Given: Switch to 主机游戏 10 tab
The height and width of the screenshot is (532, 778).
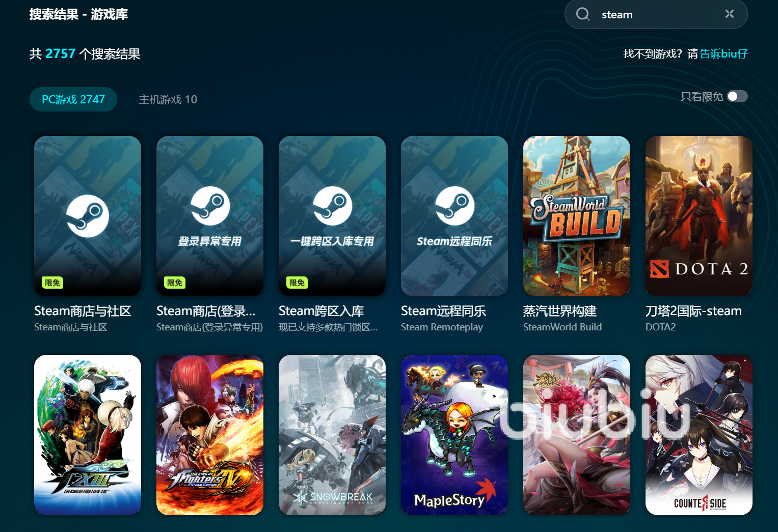Looking at the screenshot, I should (168, 99).
